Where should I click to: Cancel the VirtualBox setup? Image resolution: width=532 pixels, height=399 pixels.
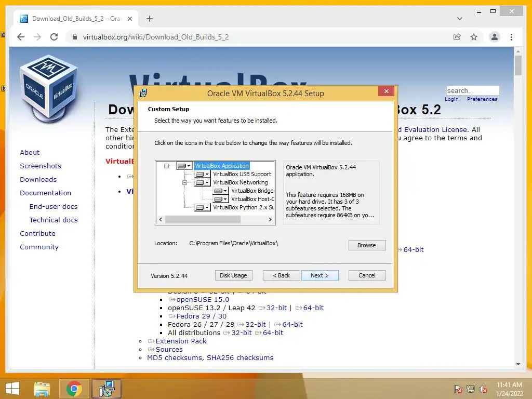tap(367, 275)
